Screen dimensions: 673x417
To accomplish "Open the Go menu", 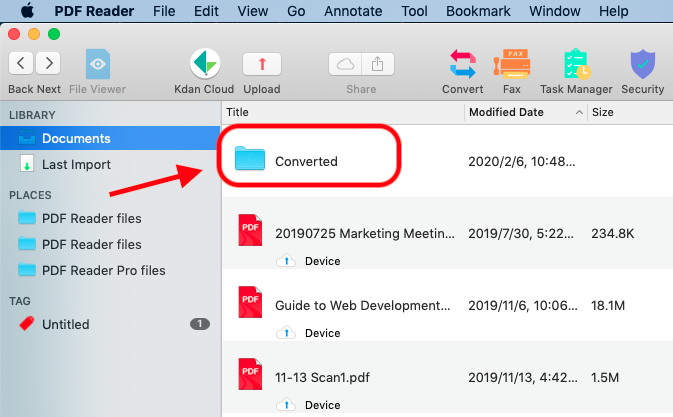I will click(x=296, y=11).
